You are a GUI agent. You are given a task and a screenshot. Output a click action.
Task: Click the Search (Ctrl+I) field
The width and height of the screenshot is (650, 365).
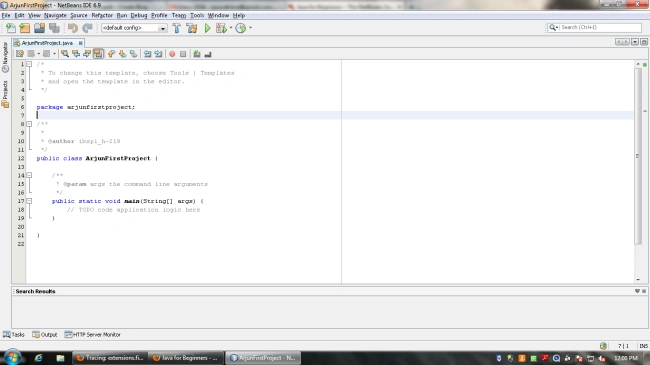point(594,27)
